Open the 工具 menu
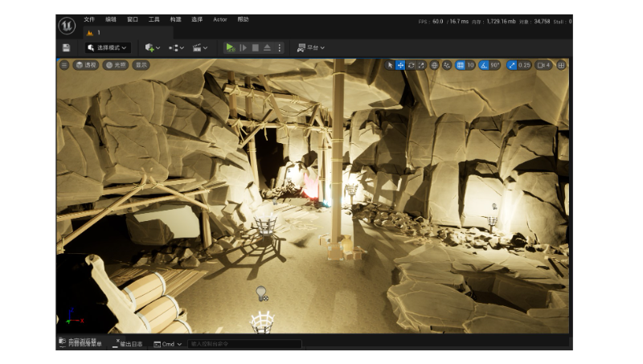This screenshot has width=643, height=364. pos(154,19)
